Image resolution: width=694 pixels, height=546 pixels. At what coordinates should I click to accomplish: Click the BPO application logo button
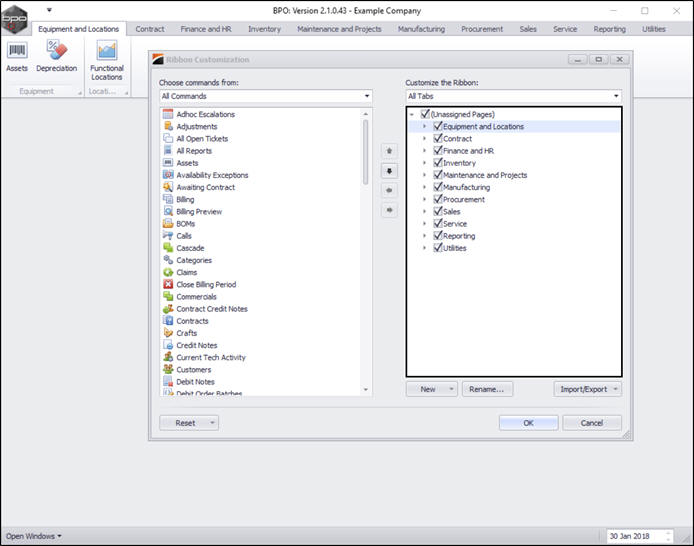click(14, 19)
